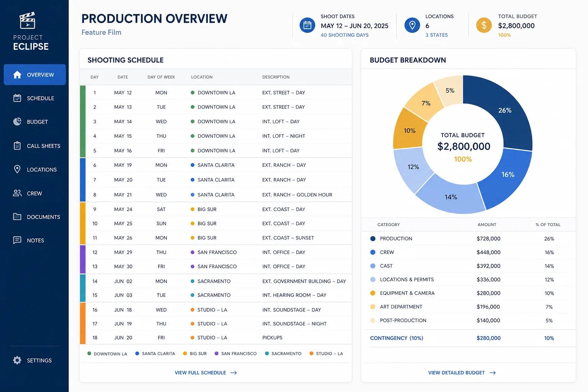Open the Budget menu item
Viewport: 588px width, 392px height.
[x=35, y=122]
